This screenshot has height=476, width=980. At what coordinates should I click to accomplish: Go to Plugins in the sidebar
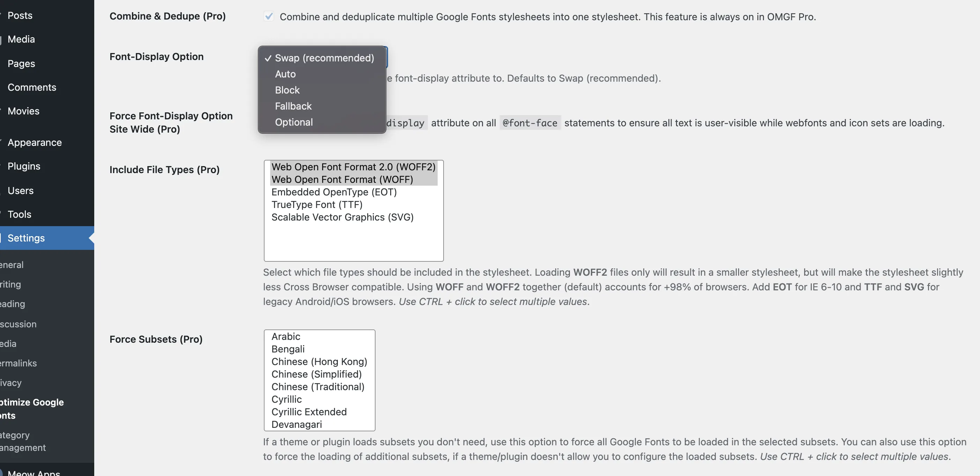click(x=24, y=166)
